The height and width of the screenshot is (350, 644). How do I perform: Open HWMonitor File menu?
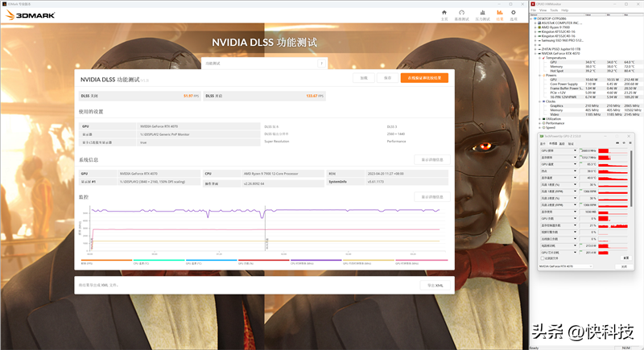pyautogui.click(x=534, y=10)
